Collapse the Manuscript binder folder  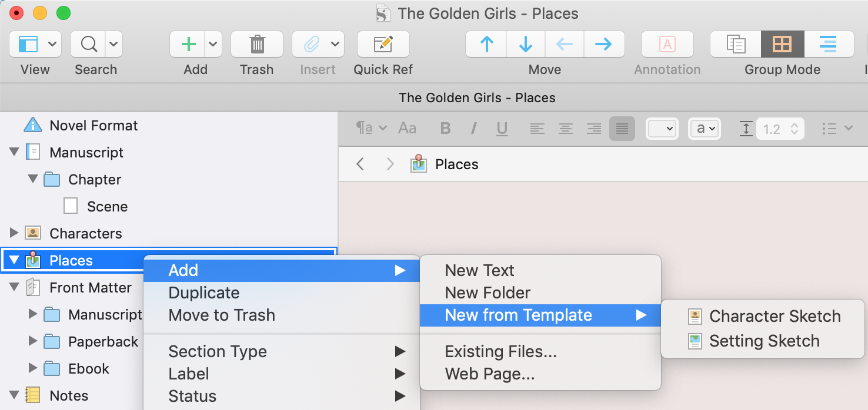click(14, 152)
